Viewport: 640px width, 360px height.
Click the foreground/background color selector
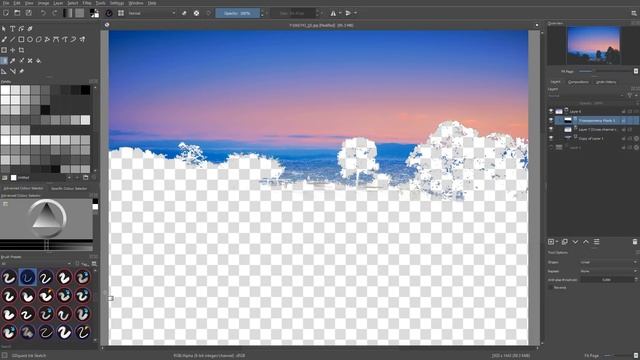pyautogui.click(x=94, y=13)
